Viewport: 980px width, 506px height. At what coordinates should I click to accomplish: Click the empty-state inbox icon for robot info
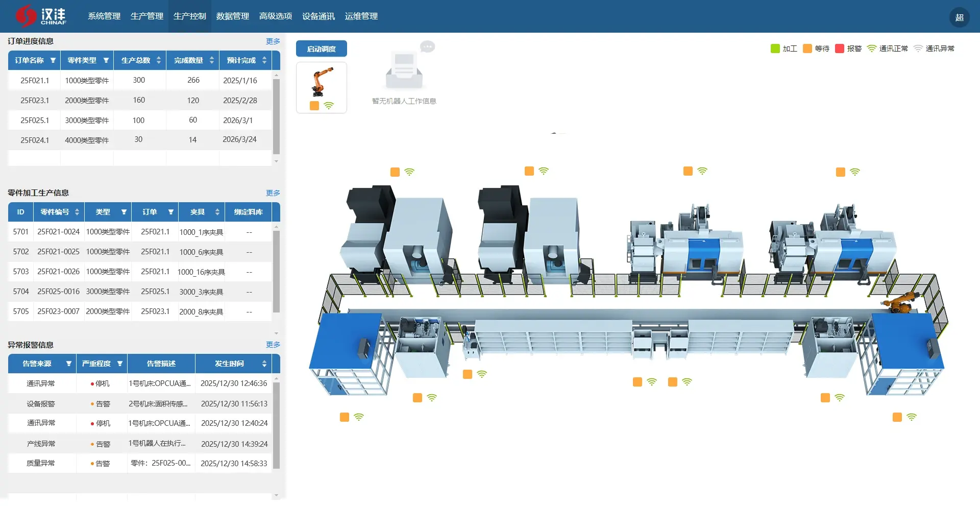pos(404,70)
